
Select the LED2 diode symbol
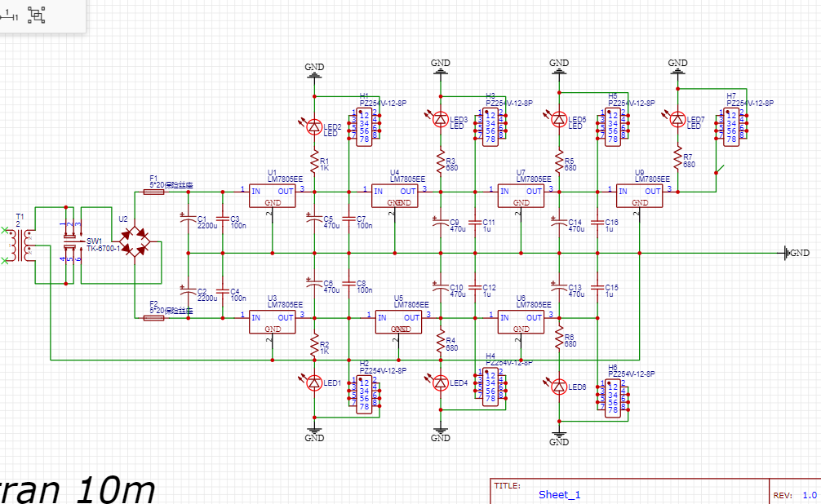(x=313, y=126)
